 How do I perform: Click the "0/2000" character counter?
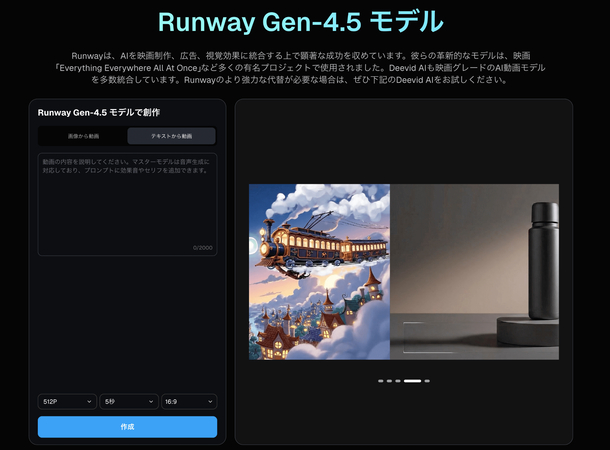203,248
